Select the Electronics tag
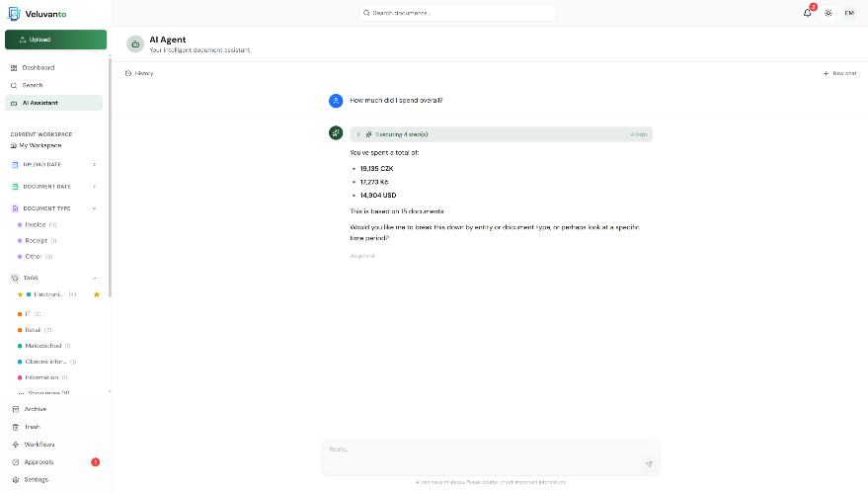 point(48,294)
